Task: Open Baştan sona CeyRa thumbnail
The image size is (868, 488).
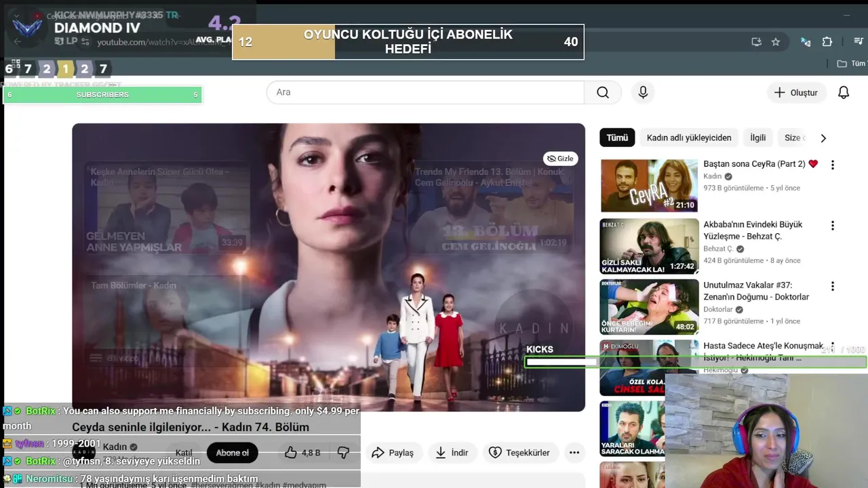Action: coord(649,186)
